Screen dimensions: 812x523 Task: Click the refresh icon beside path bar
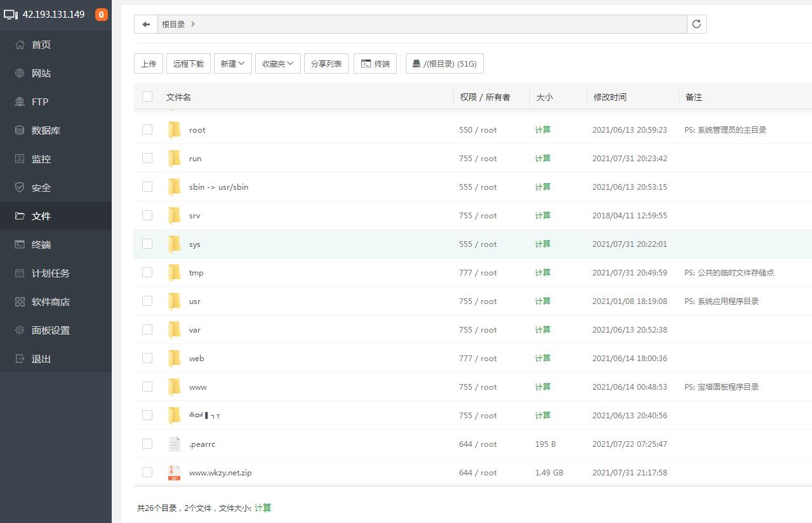[x=696, y=24]
